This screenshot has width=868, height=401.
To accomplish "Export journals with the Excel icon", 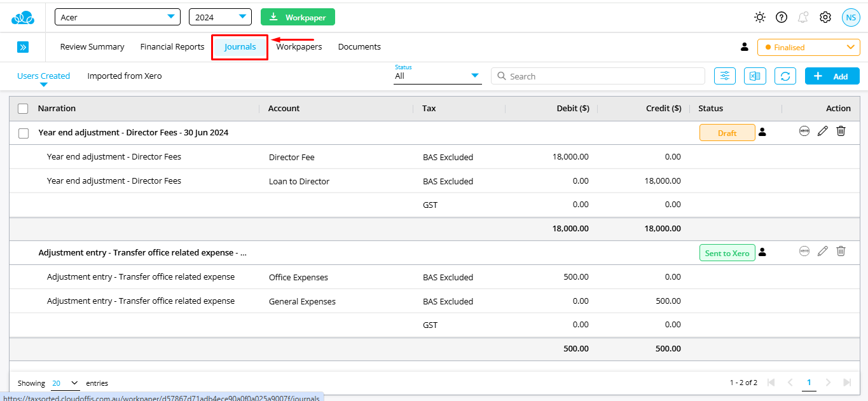I will click(x=755, y=76).
